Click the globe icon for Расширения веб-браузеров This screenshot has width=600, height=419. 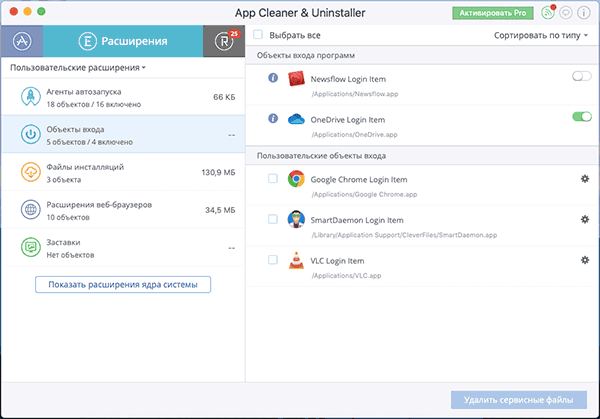point(31,210)
